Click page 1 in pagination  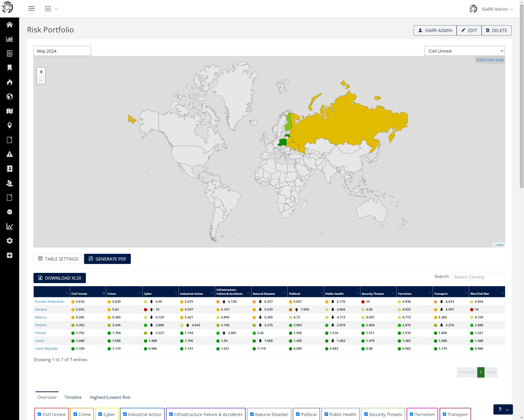click(481, 372)
